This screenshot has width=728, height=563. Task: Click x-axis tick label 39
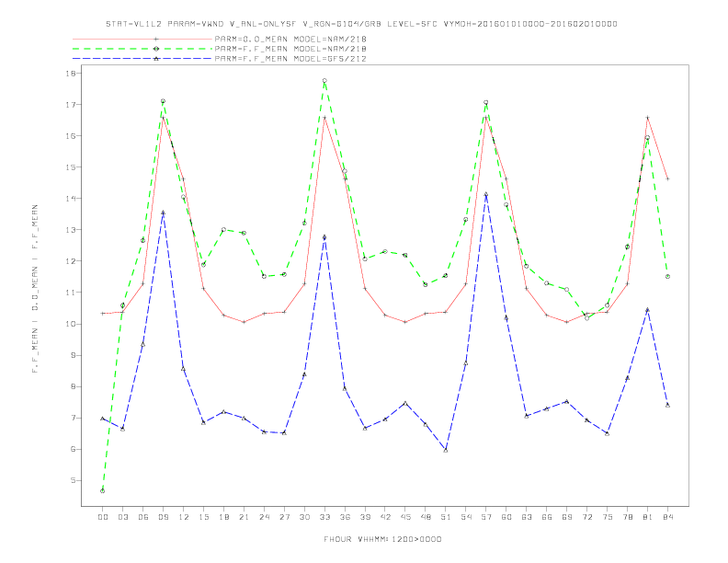(x=365, y=517)
